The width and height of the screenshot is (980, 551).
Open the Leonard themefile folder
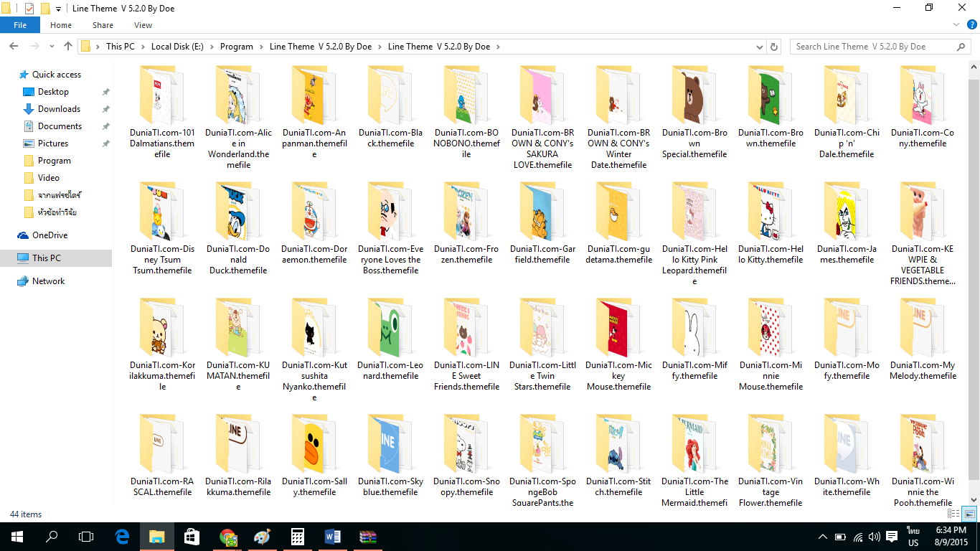point(391,339)
